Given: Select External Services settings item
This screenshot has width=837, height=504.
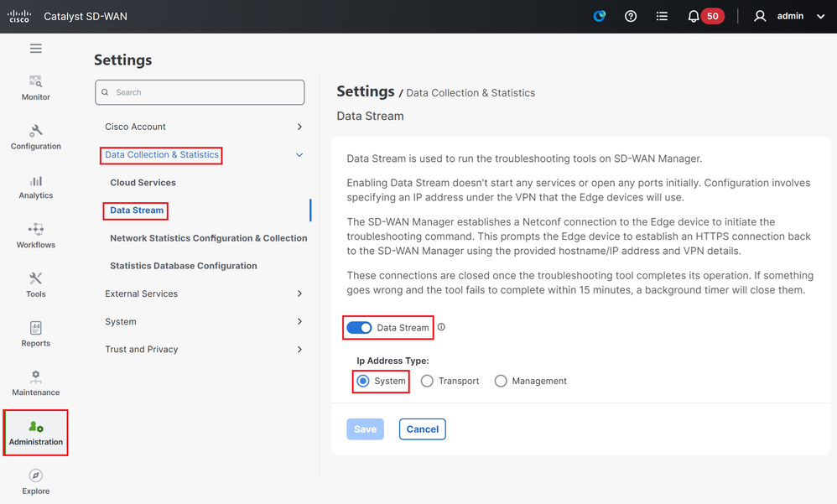Looking at the screenshot, I should [141, 294].
